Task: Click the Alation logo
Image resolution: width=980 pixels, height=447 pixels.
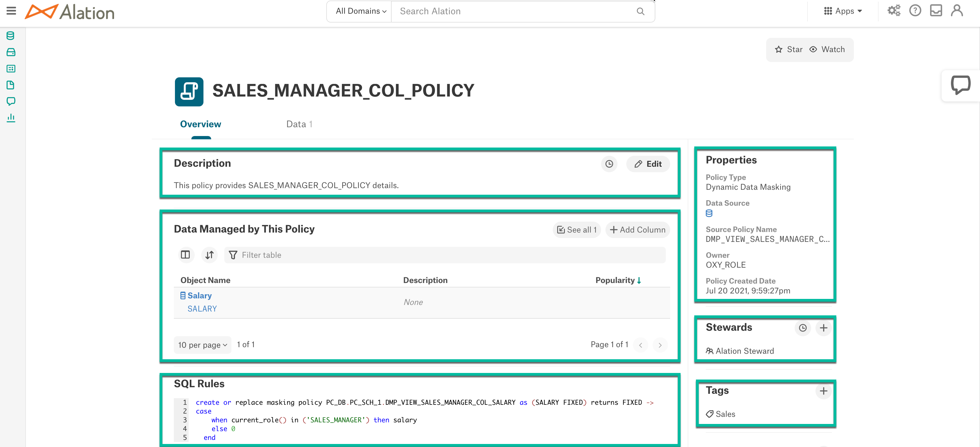Action: (x=70, y=12)
